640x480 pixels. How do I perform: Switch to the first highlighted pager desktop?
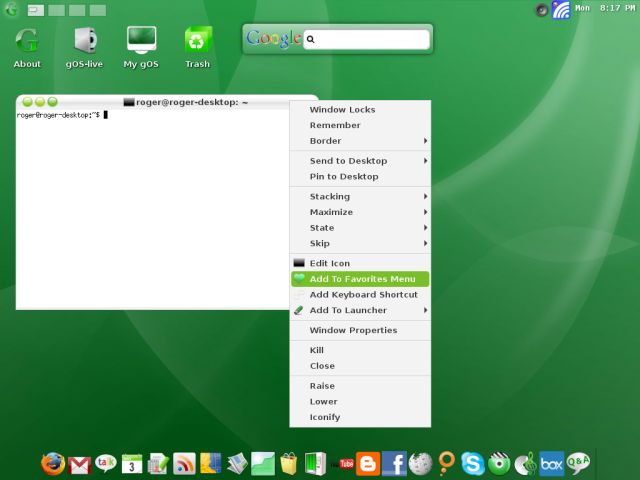click(36, 10)
